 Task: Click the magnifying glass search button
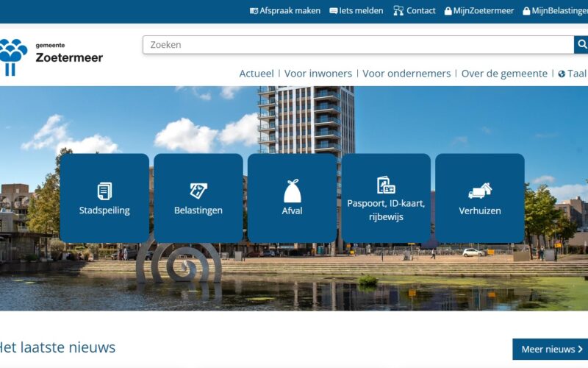pyautogui.click(x=581, y=45)
